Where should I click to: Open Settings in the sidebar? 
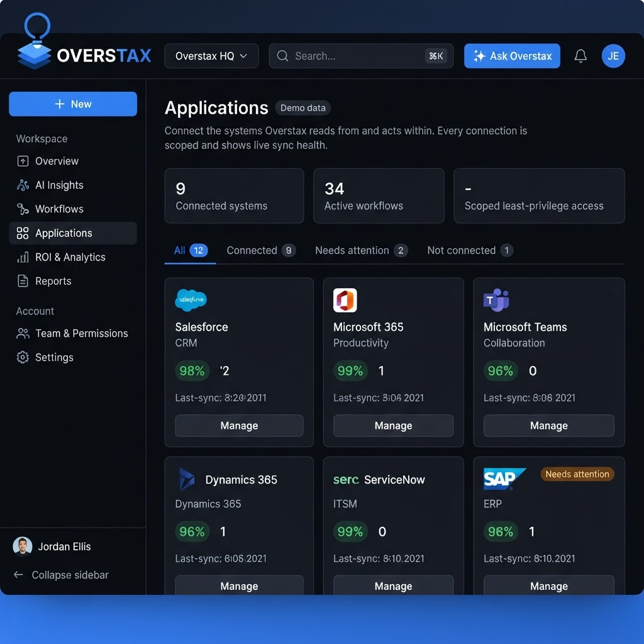coord(73,357)
